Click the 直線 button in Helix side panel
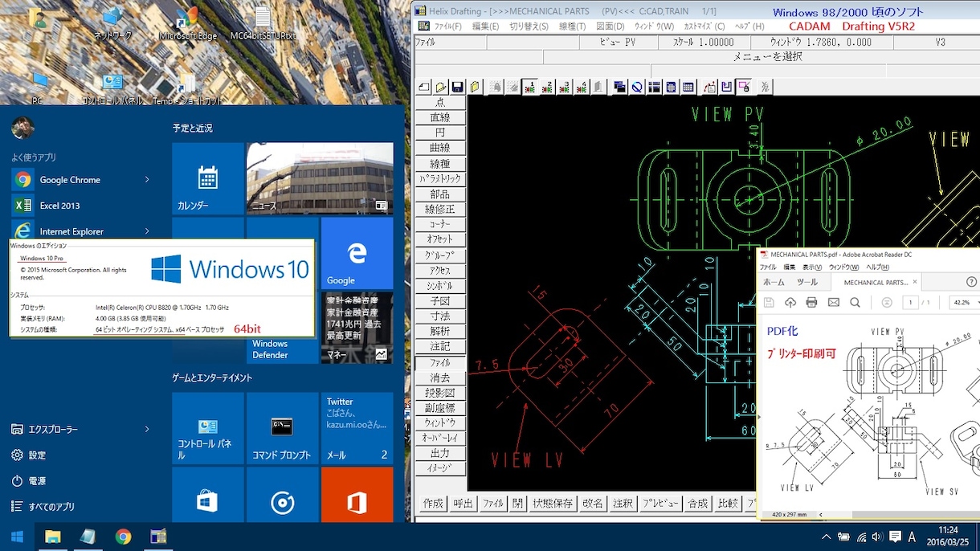 click(440, 118)
